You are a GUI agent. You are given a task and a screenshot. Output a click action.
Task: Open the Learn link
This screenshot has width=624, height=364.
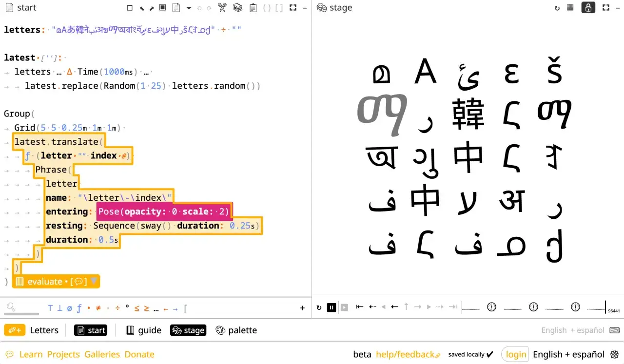pos(31,354)
